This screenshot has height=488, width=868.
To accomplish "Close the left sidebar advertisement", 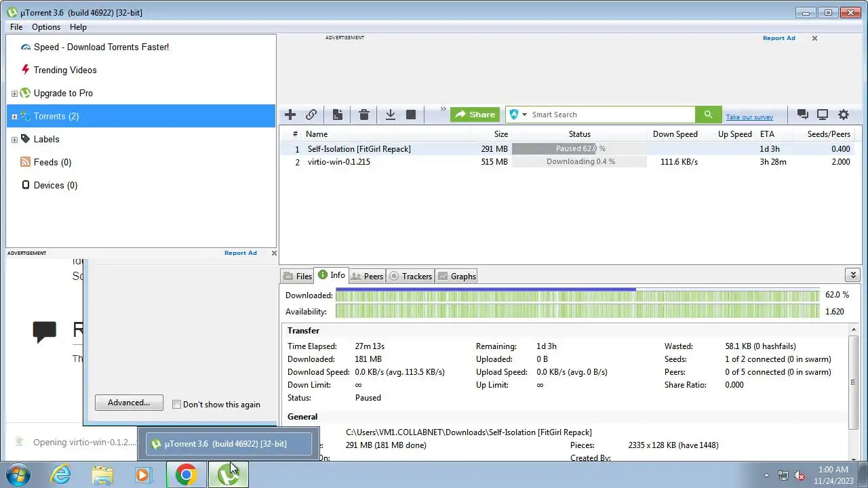I will (274, 253).
